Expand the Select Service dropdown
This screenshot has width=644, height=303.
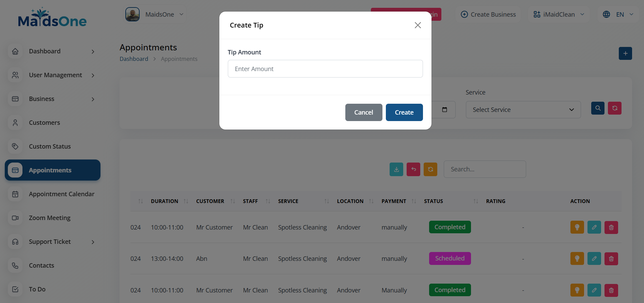click(x=523, y=110)
